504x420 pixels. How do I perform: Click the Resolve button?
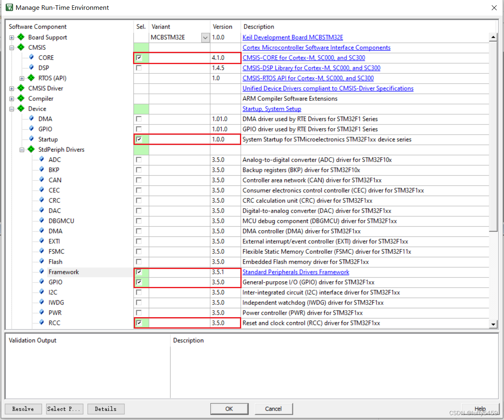pos(23,409)
